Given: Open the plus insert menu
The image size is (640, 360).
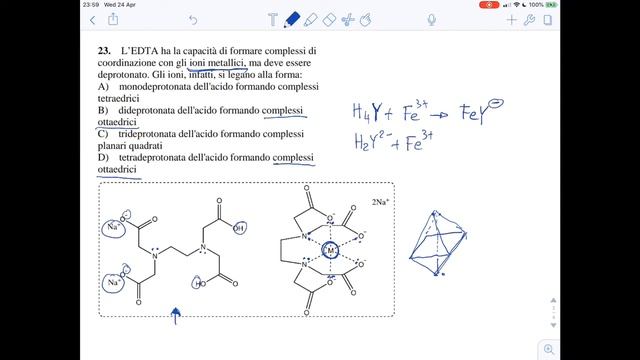Looking at the screenshot, I should point(511,20).
